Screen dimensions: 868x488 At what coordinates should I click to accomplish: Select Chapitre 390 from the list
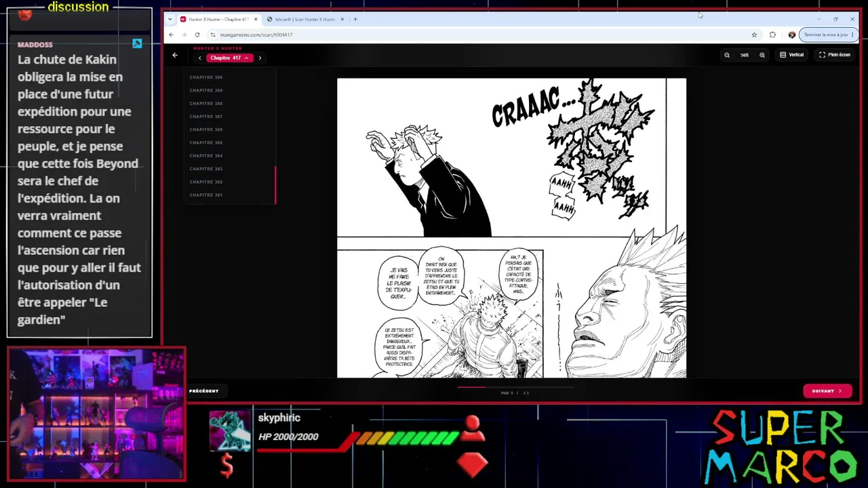click(206, 77)
